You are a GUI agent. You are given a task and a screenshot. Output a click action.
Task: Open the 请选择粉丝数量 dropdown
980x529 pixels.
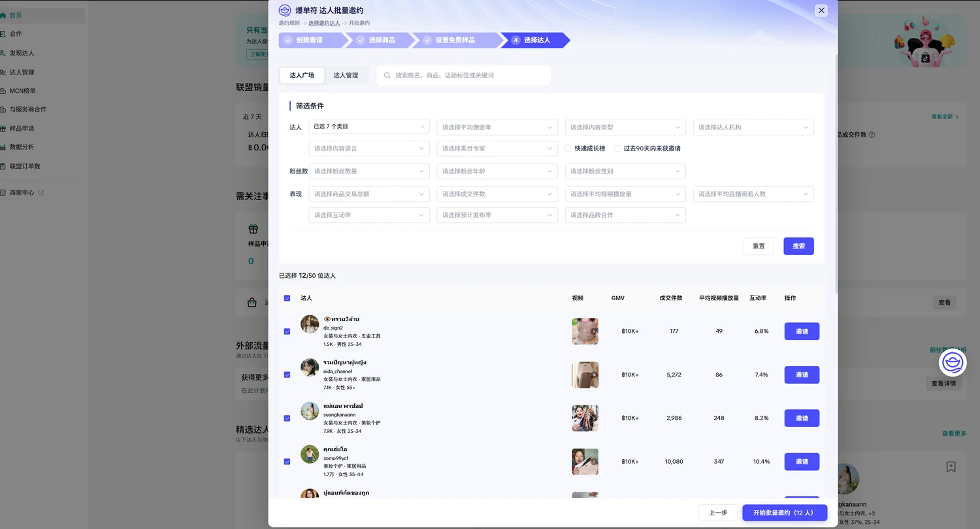pos(369,171)
